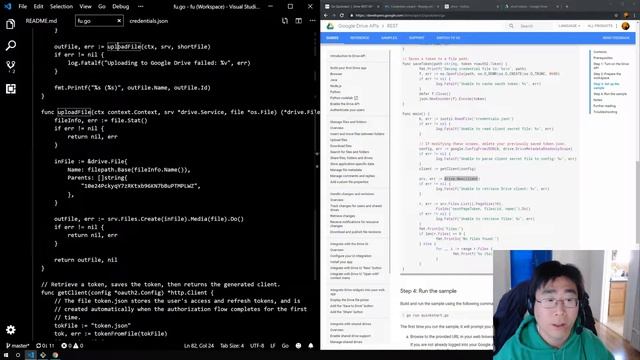The image size is (640, 360).
Task: Switch to the credentials.json tab
Action: point(149,21)
